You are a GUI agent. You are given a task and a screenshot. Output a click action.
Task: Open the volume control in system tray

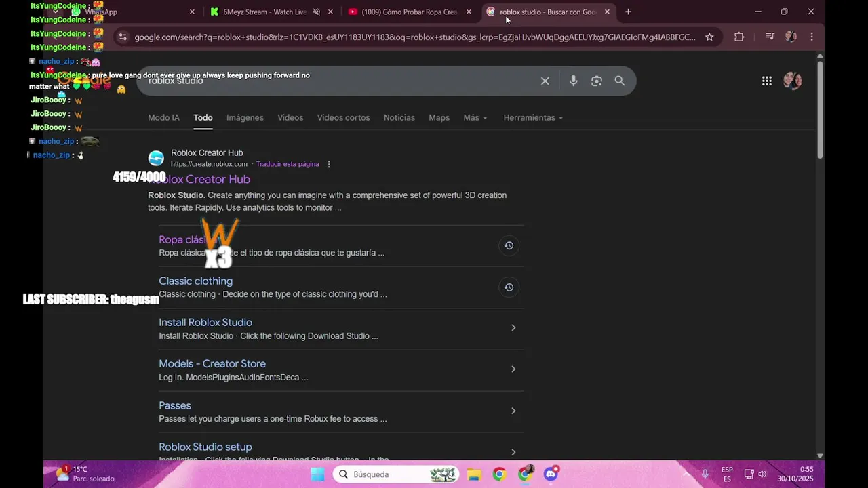[x=762, y=474]
